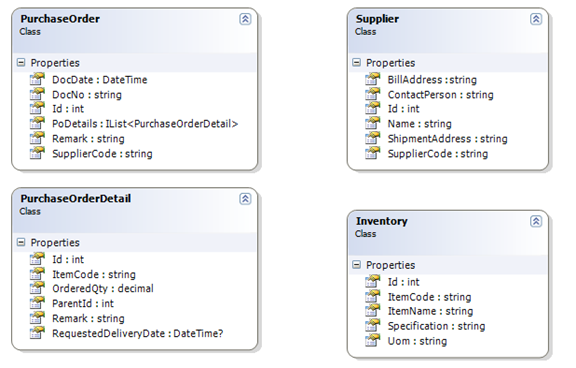576x368 pixels.
Task: Collapse Properties section in PurchaseOrder class
Action: (x=21, y=62)
